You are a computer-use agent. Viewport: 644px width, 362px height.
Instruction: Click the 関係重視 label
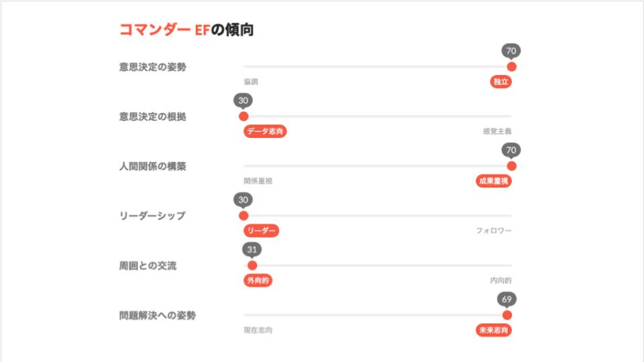tap(258, 181)
